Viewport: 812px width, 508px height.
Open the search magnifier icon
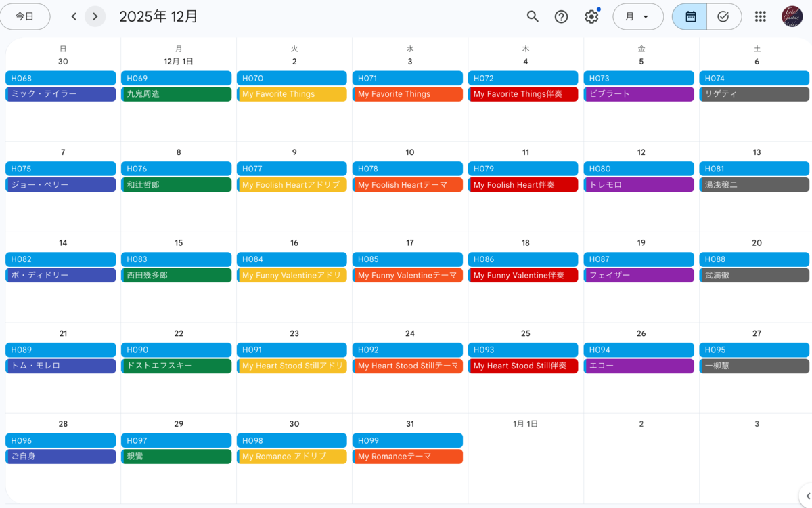pyautogui.click(x=533, y=17)
